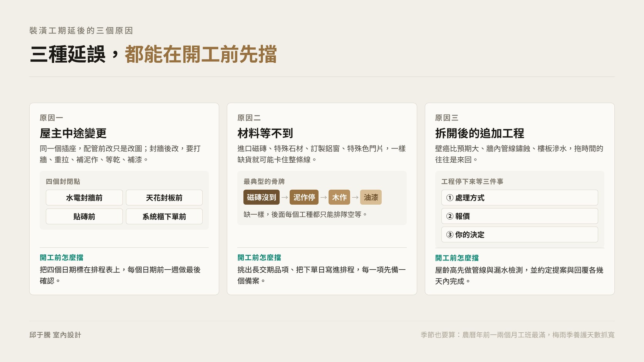Image resolution: width=644 pixels, height=362 pixels.
Task: Click the paragraph starting 挑出長交期品項
Action: (322, 275)
